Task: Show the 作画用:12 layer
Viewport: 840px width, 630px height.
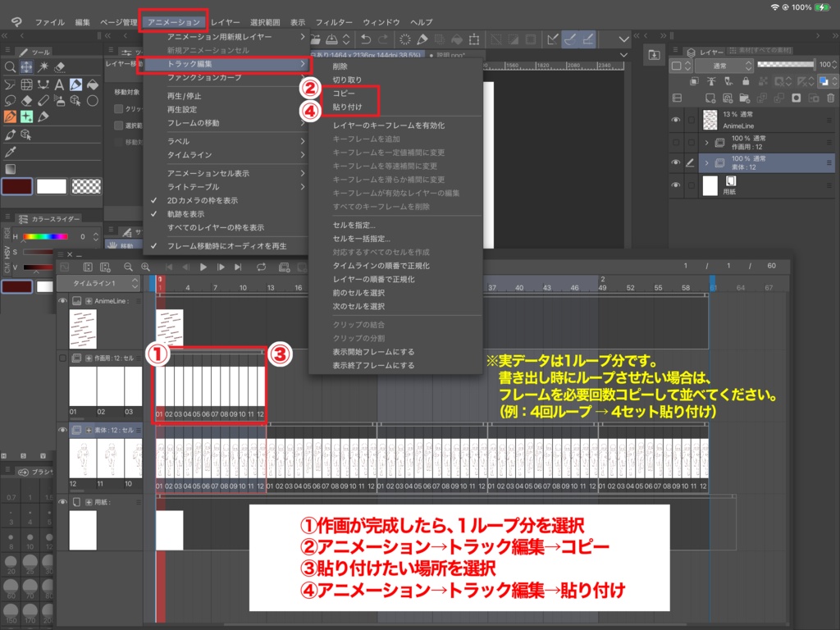Action: (x=676, y=142)
